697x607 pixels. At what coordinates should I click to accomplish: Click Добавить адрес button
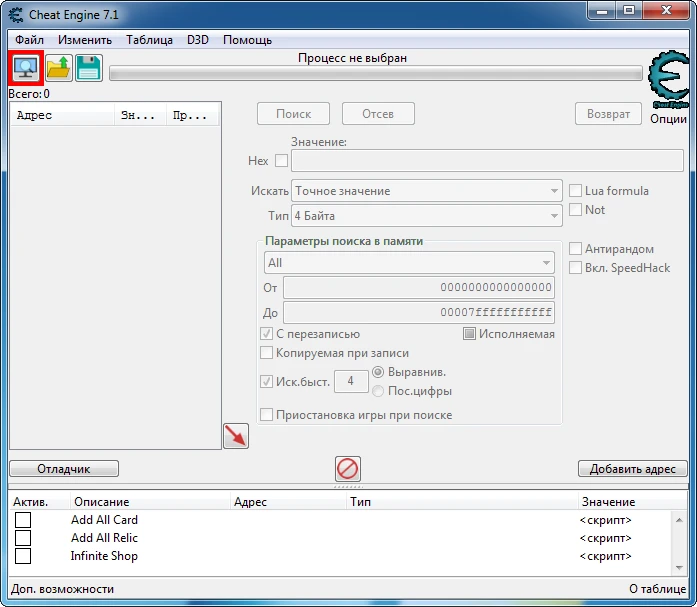[633, 469]
